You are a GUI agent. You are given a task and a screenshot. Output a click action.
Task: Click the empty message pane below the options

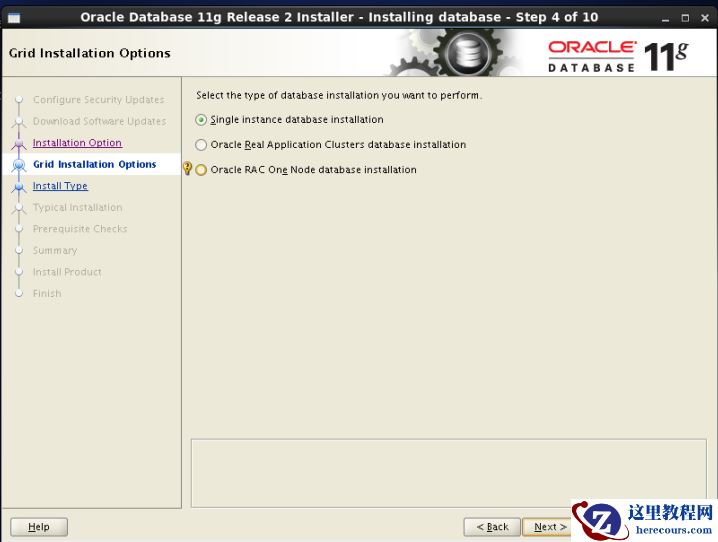pyautogui.click(x=449, y=473)
